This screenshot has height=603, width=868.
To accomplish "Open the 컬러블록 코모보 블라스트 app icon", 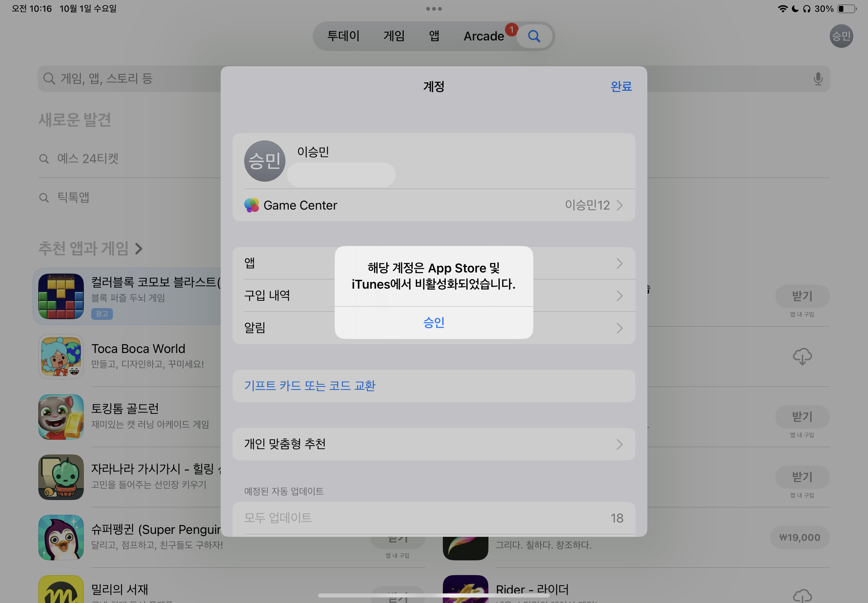I will point(61,296).
